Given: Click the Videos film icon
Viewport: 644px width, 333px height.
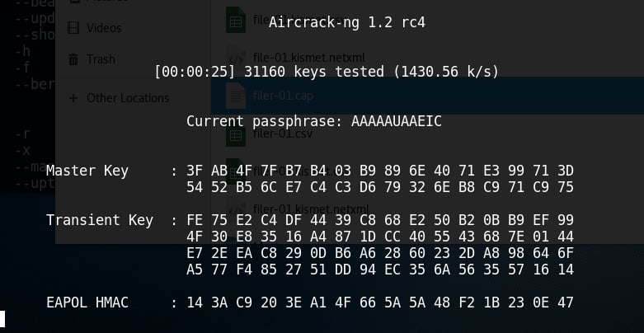Looking at the screenshot, I should 73,28.
